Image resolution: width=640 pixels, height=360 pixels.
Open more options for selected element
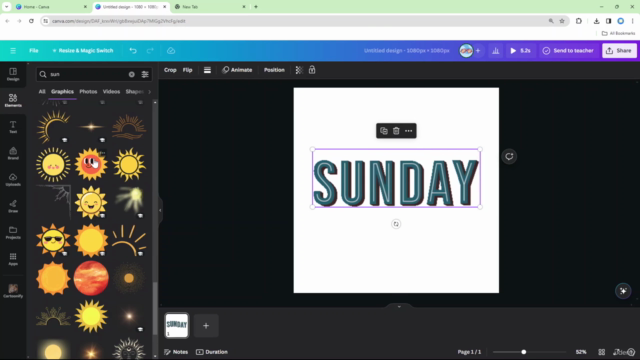pos(409,131)
